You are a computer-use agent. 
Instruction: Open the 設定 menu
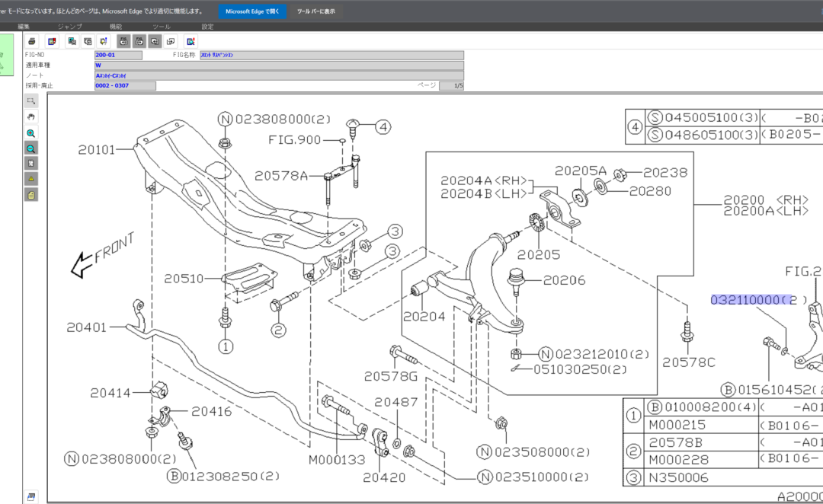coord(207,27)
